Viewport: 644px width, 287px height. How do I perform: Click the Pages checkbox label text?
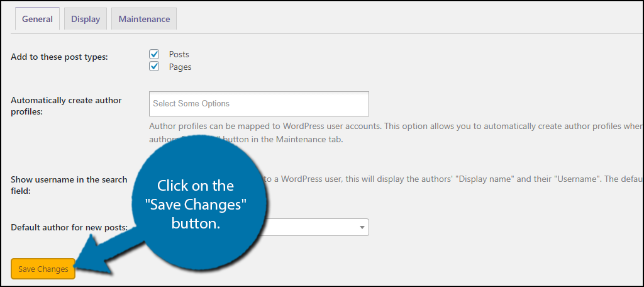click(180, 67)
